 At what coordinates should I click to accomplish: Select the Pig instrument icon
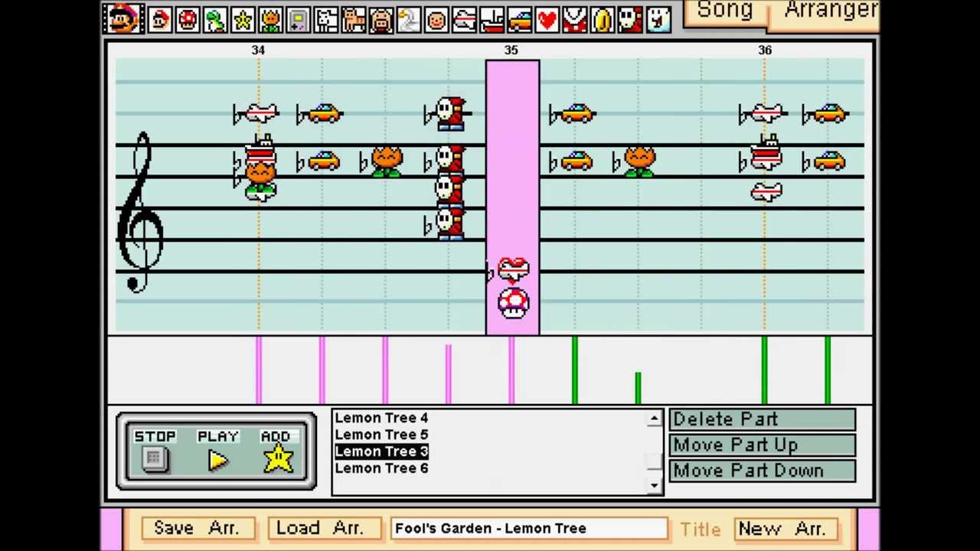point(381,18)
